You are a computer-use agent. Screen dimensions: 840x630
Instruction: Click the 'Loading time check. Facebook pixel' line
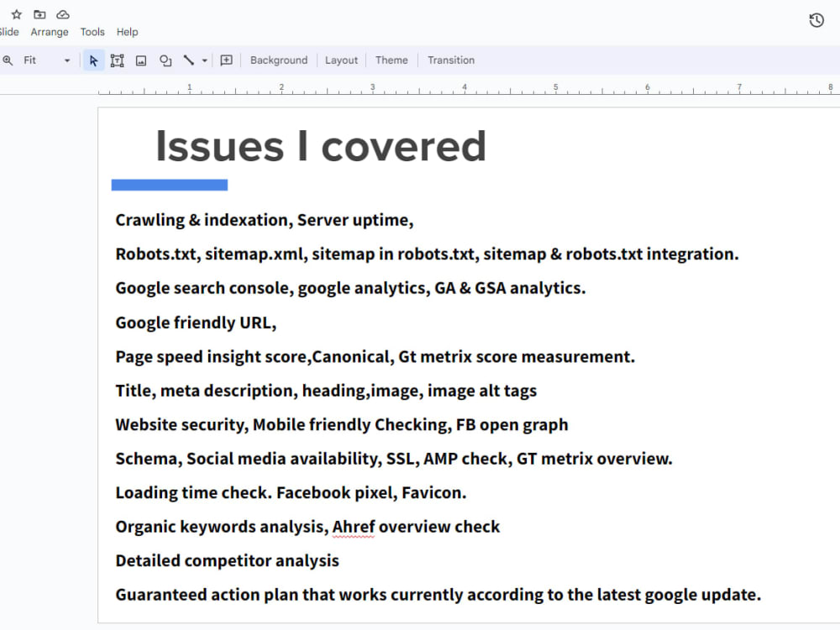tap(291, 493)
